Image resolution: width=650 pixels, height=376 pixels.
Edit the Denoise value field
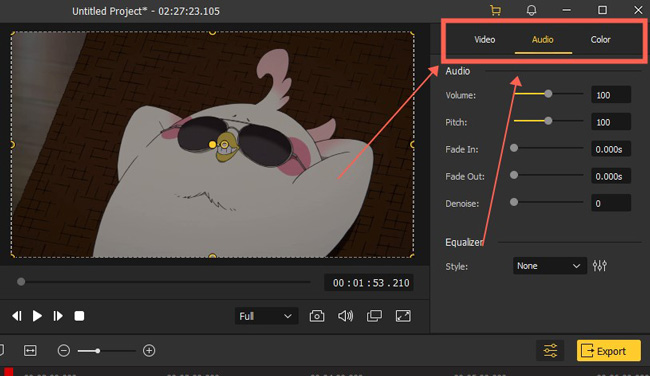[611, 203]
